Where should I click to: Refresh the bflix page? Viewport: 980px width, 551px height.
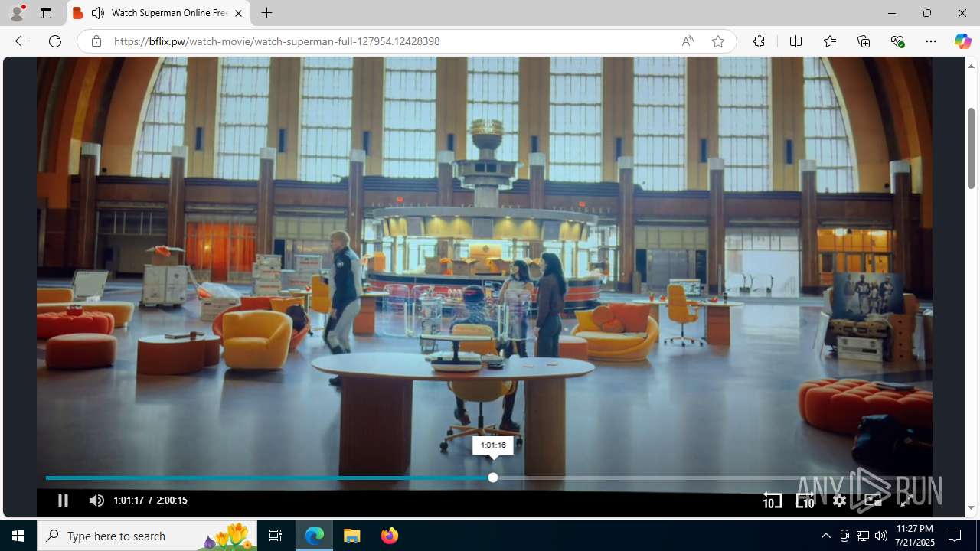[54, 41]
